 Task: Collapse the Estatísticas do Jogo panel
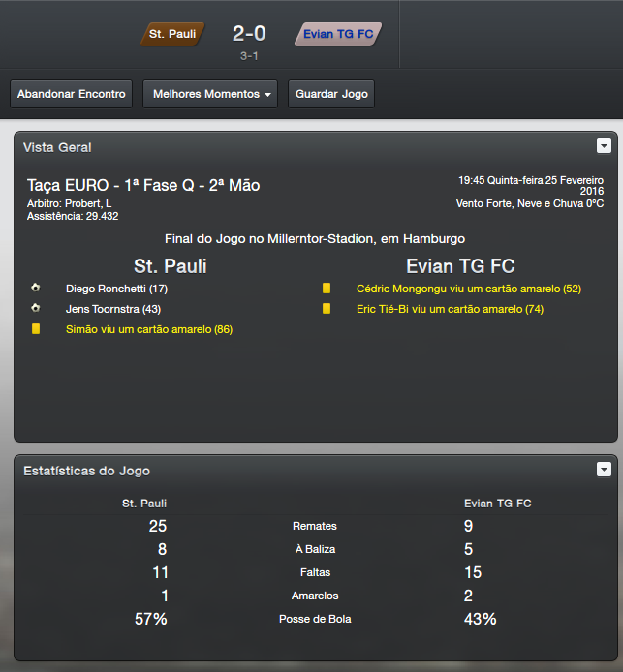tap(604, 470)
